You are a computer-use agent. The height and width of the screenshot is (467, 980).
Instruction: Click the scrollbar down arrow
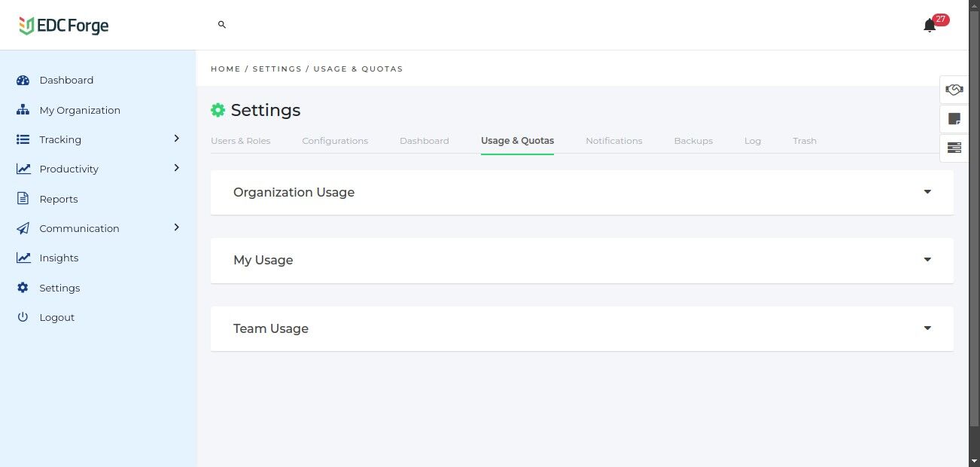click(x=974, y=460)
